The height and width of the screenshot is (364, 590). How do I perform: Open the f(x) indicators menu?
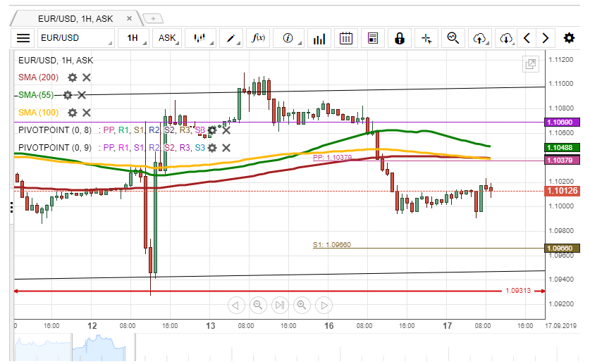click(258, 38)
